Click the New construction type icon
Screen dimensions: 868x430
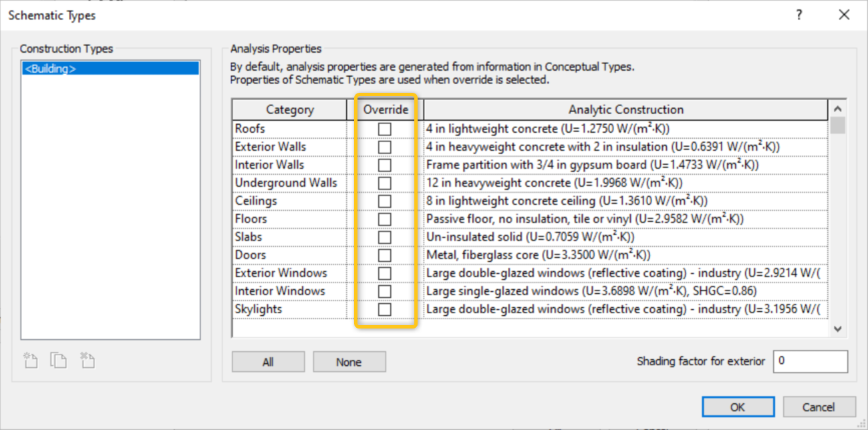29,360
